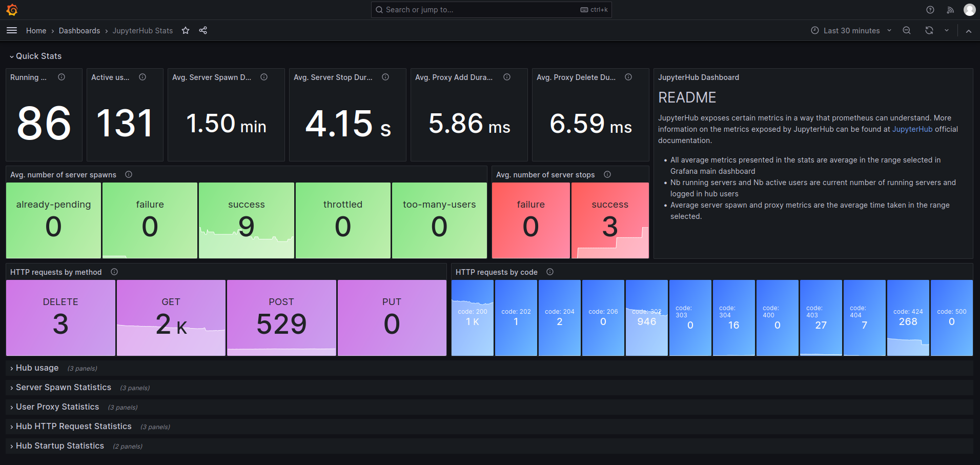Click the zoom out time range icon
The height and width of the screenshot is (465, 980).
coord(907,31)
